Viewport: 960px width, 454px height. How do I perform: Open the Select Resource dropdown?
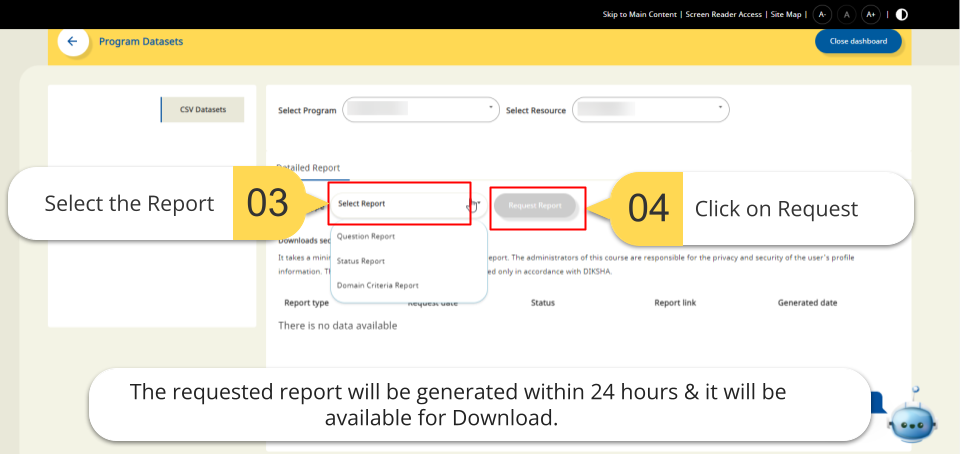point(650,110)
